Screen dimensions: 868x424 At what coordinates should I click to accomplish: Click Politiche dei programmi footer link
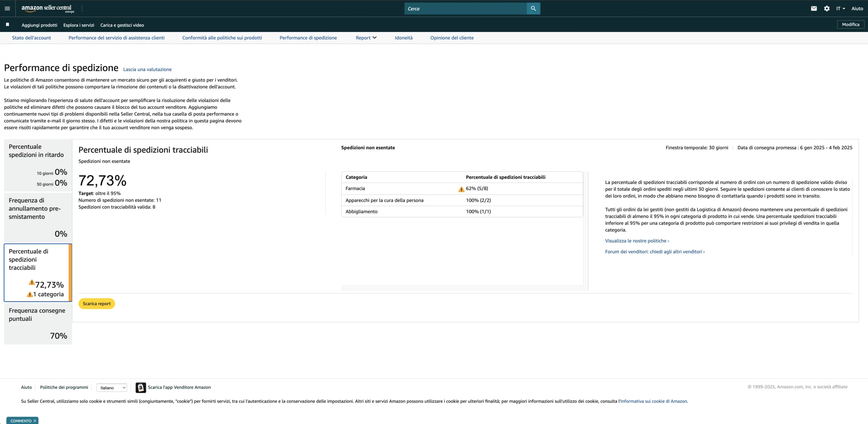[64, 387]
